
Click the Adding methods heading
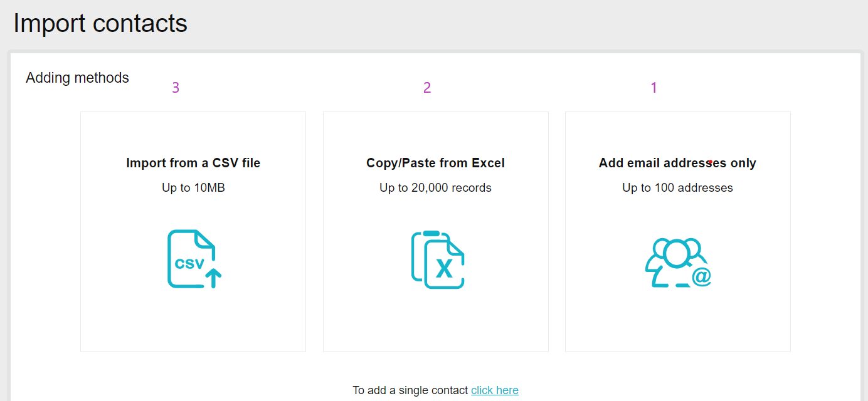pos(77,78)
